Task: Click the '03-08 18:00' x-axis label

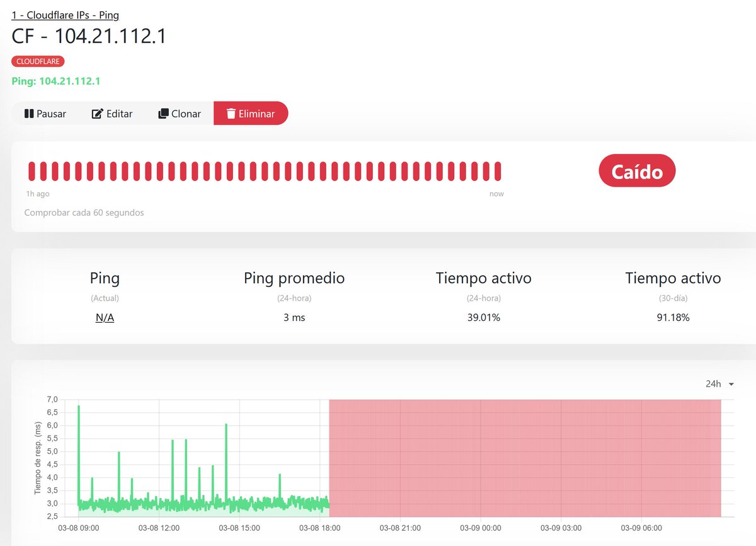Action: pyautogui.click(x=319, y=528)
